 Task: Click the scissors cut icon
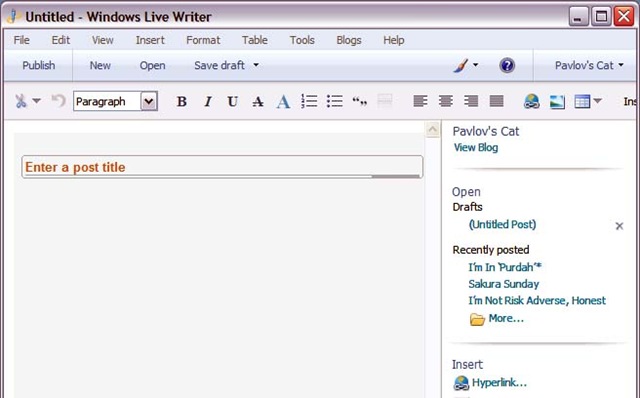tap(21, 101)
